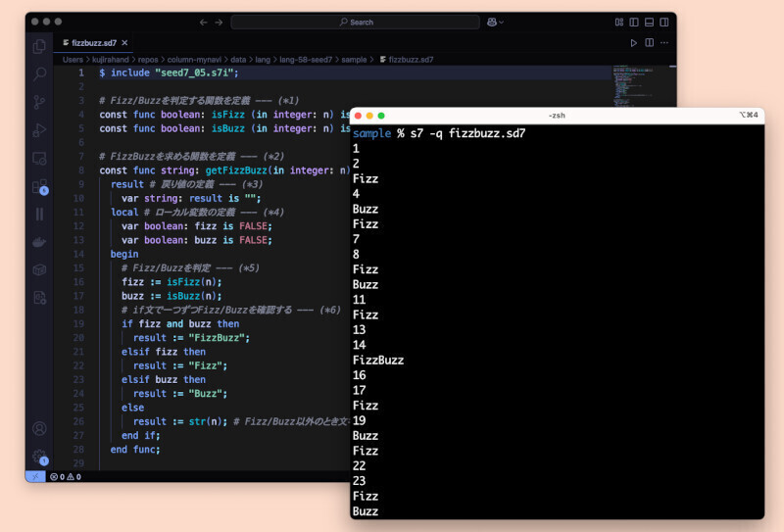Image resolution: width=784 pixels, height=532 pixels.
Task: Click line number 1 in the gutter
Action: [x=81, y=73]
